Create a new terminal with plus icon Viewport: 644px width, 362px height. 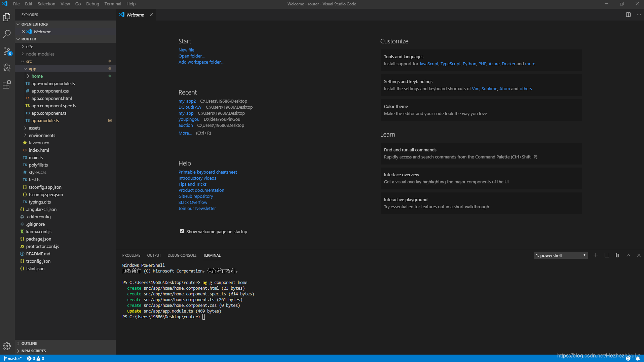596,255
